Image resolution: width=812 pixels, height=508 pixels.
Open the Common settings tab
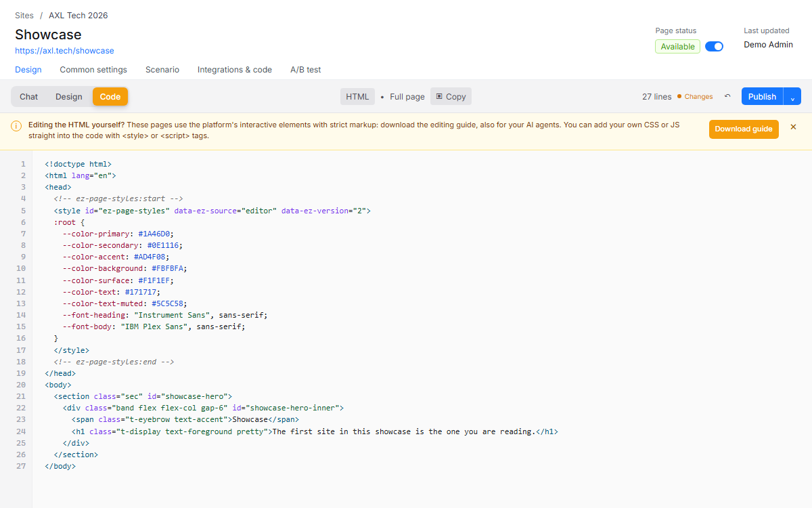[93, 70]
